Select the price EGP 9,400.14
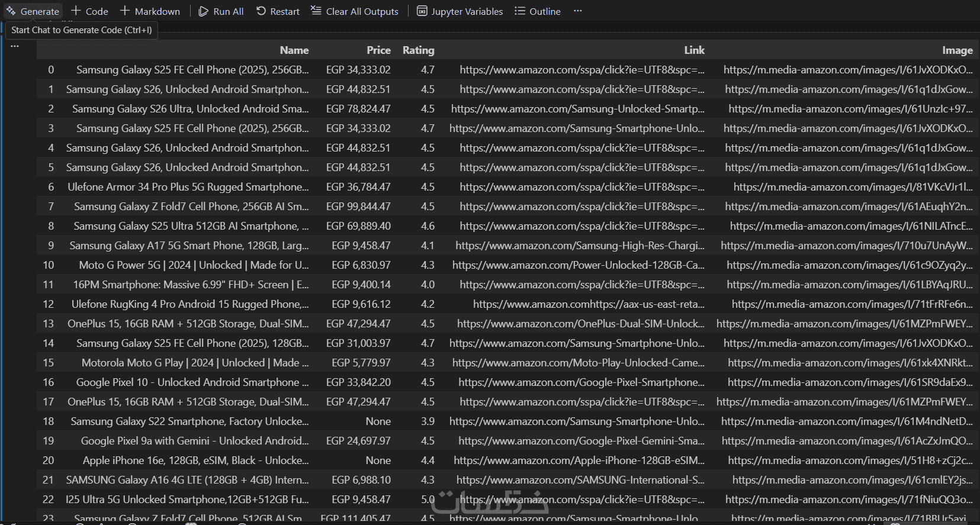Image resolution: width=980 pixels, height=525 pixels. click(361, 285)
